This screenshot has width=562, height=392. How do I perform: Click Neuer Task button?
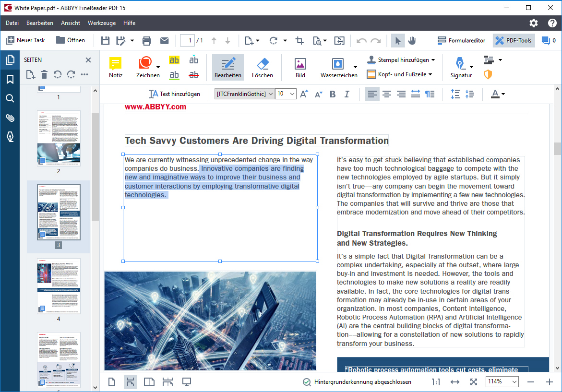(25, 40)
